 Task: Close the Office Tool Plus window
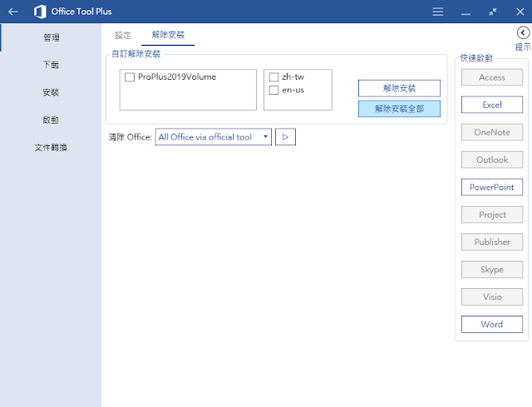[520, 12]
